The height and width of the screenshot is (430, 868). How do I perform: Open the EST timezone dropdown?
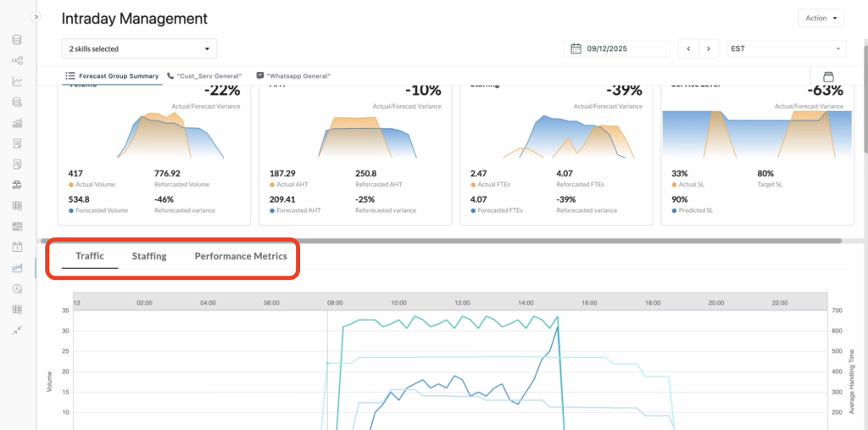coord(785,49)
